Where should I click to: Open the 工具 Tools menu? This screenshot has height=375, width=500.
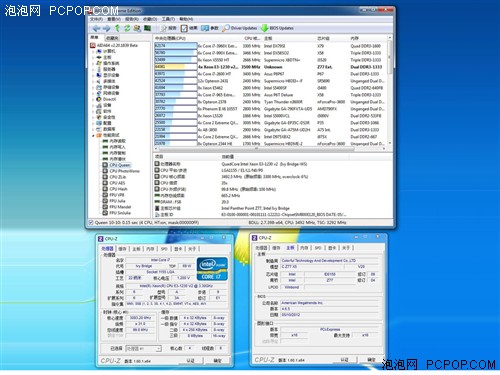tap(168, 19)
